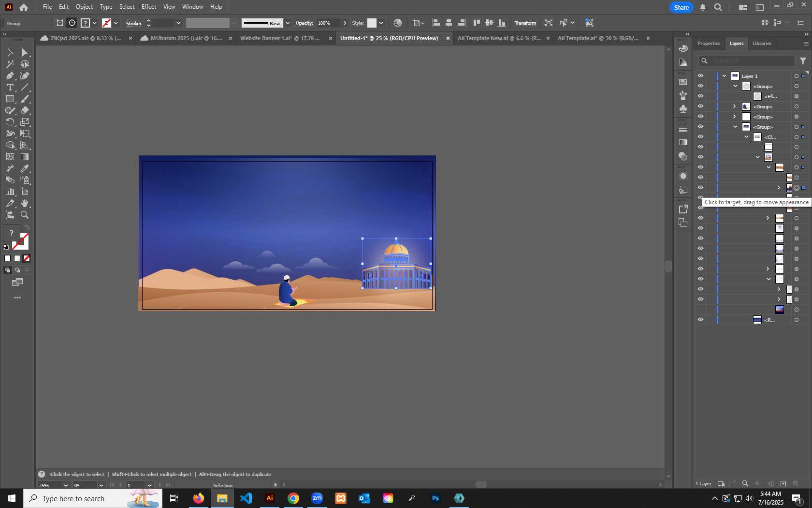The width and height of the screenshot is (812, 508).
Task: Click the Fill color box in toolbox
Action: coord(11,233)
